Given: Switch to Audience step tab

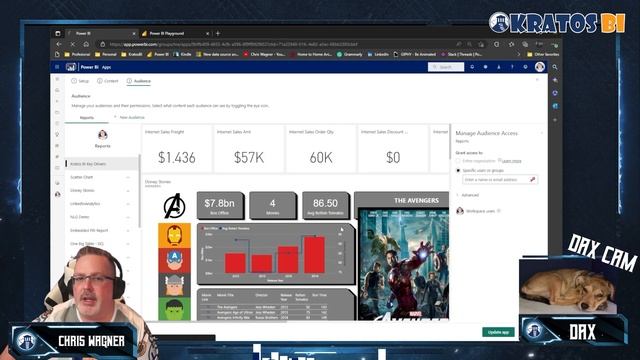Looking at the screenshot, I should coord(139,81).
